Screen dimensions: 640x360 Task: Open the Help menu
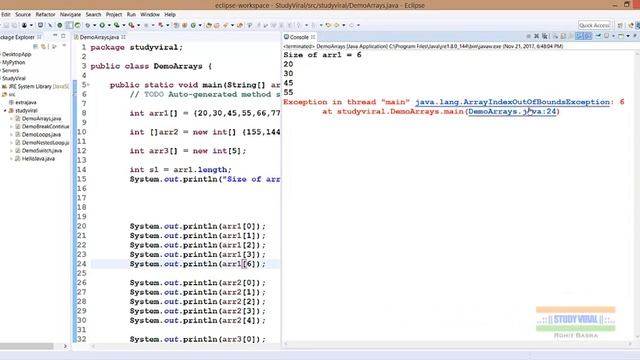coord(170,14)
